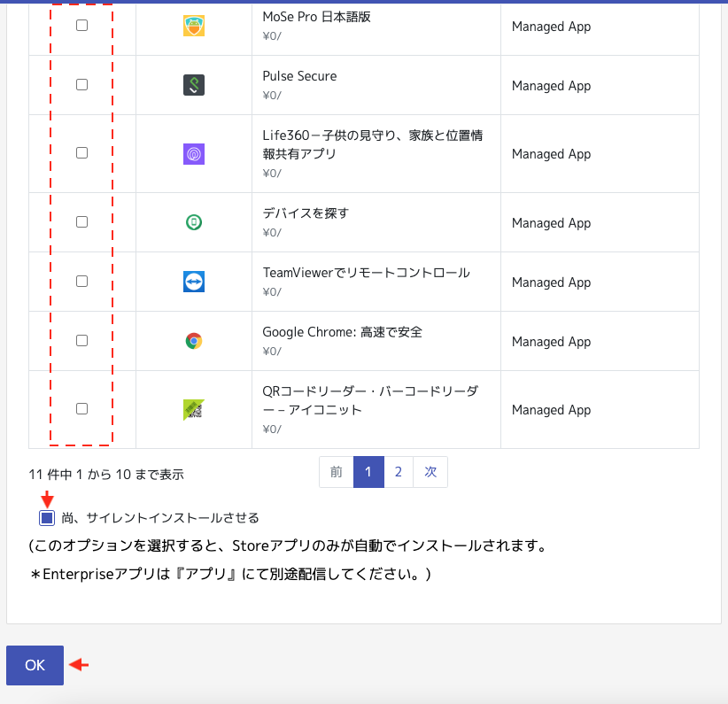Enable the TeamViewer row checkbox

81,281
